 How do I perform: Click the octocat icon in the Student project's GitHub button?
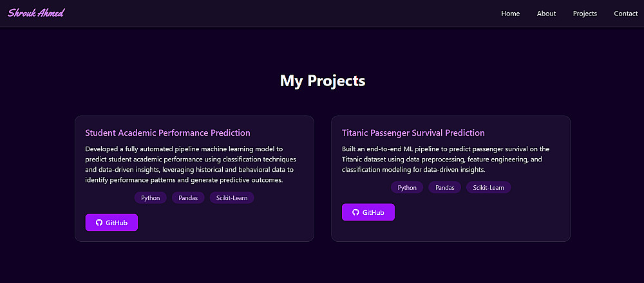coord(99,223)
